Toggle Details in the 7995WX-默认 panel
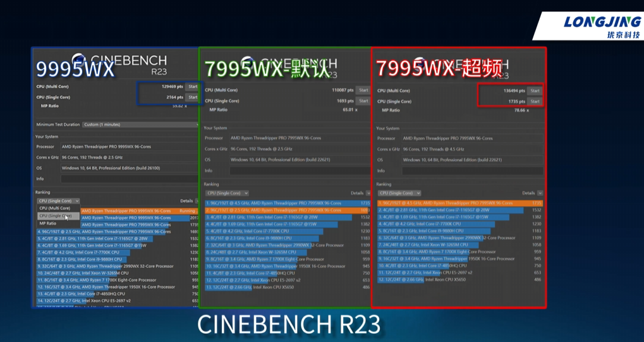The height and width of the screenshot is (342, 644). pyautogui.click(x=360, y=193)
